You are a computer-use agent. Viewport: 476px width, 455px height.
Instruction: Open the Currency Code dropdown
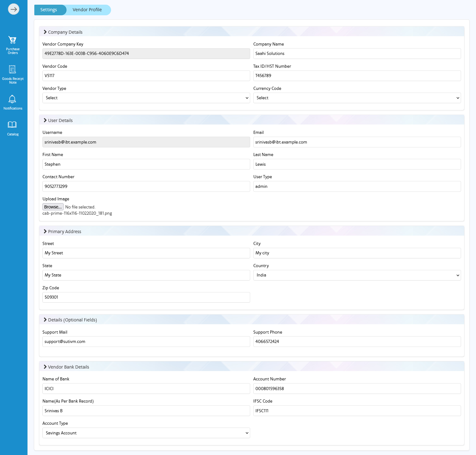357,98
